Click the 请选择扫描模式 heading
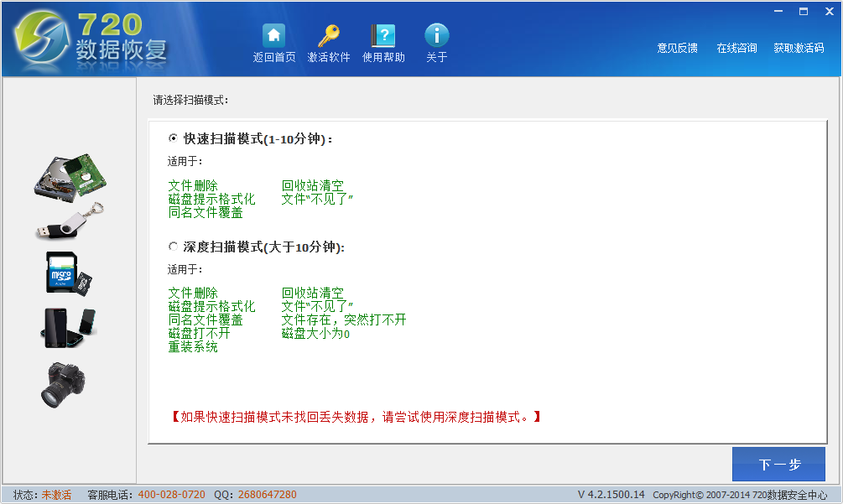843x504 pixels. click(x=191, y=100)
